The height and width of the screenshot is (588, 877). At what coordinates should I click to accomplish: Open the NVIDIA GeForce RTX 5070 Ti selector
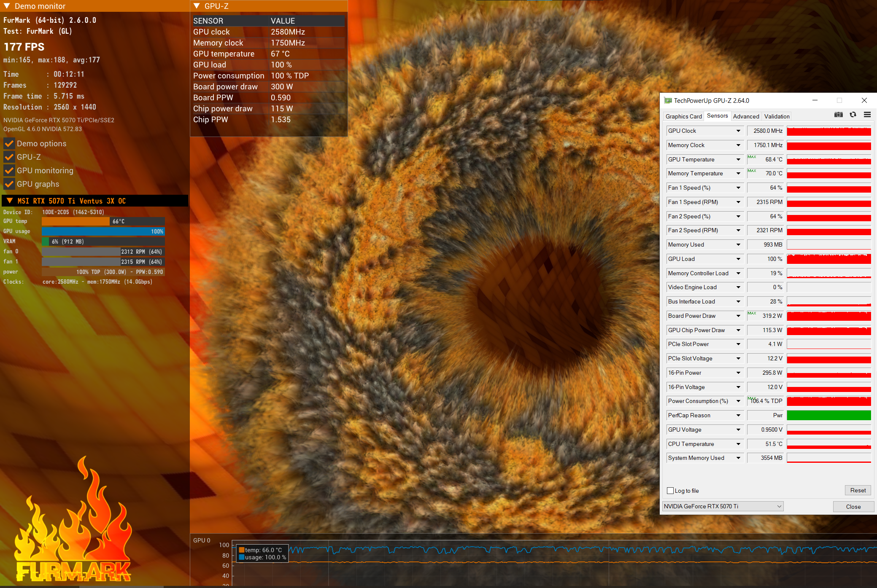[x=723, y=506]
